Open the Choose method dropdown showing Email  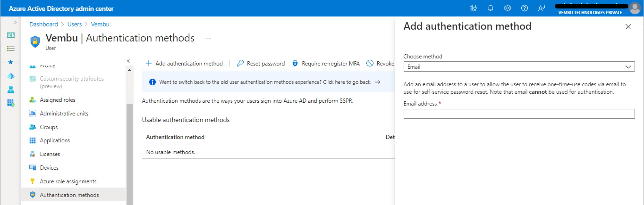519,67
